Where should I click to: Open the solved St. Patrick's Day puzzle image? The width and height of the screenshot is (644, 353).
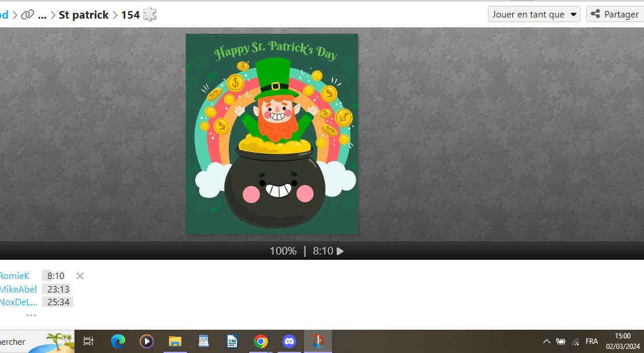point(272,134)
